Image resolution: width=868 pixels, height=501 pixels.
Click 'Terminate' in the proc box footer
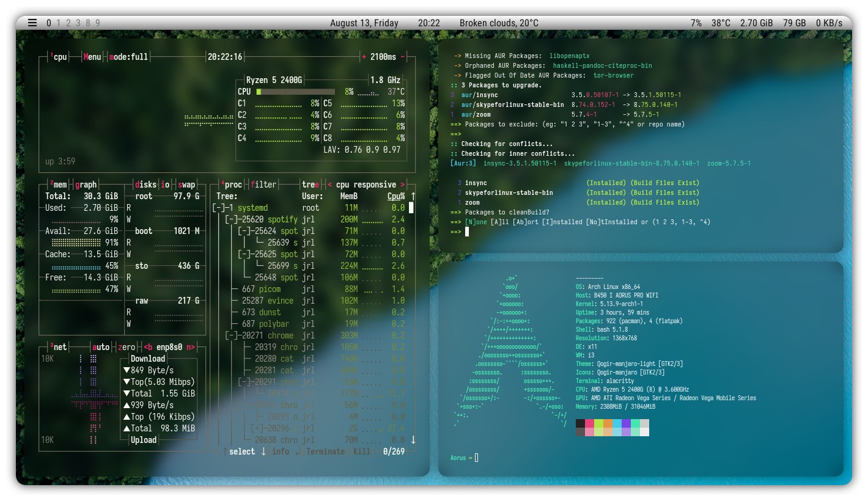pyautogui.click(x=325, y=452)
